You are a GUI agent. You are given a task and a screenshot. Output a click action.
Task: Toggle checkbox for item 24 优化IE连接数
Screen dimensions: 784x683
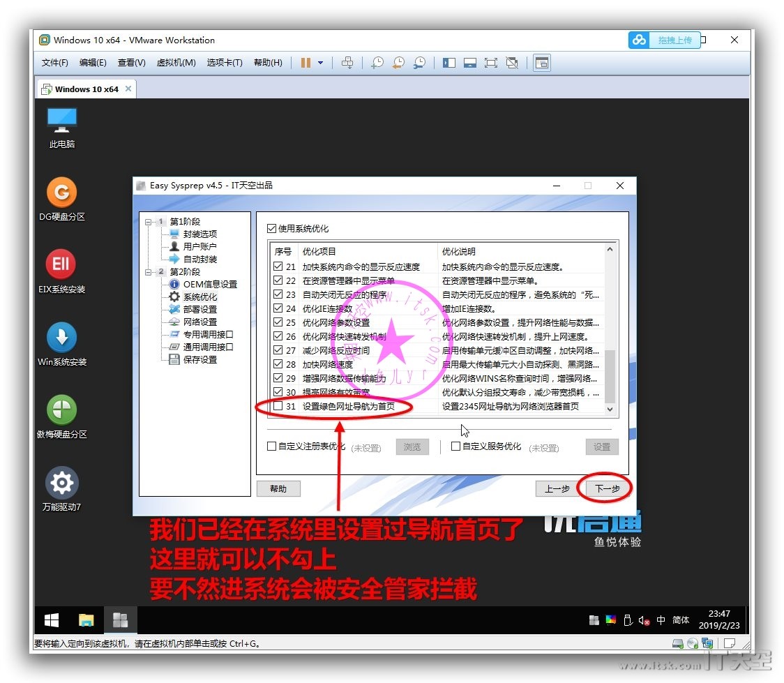(x=278, y=308)
